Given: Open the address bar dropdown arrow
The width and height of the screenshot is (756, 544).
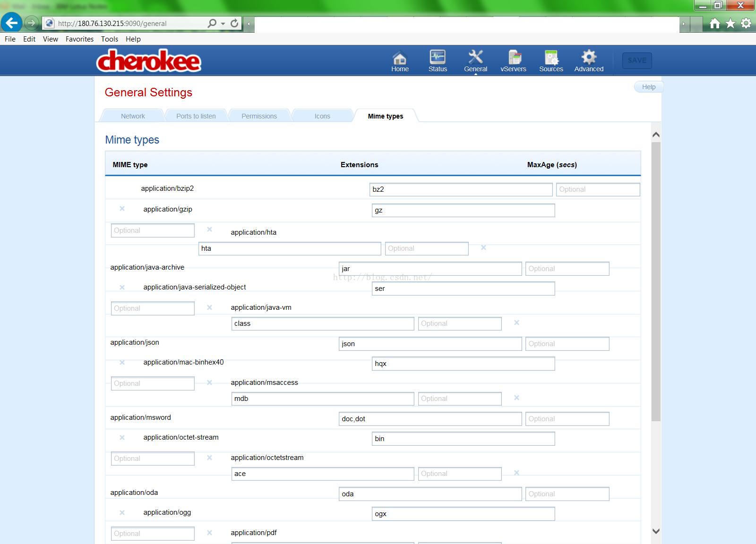Looking at the screenshot, I should pyautogui.click(x=223, y=24).
